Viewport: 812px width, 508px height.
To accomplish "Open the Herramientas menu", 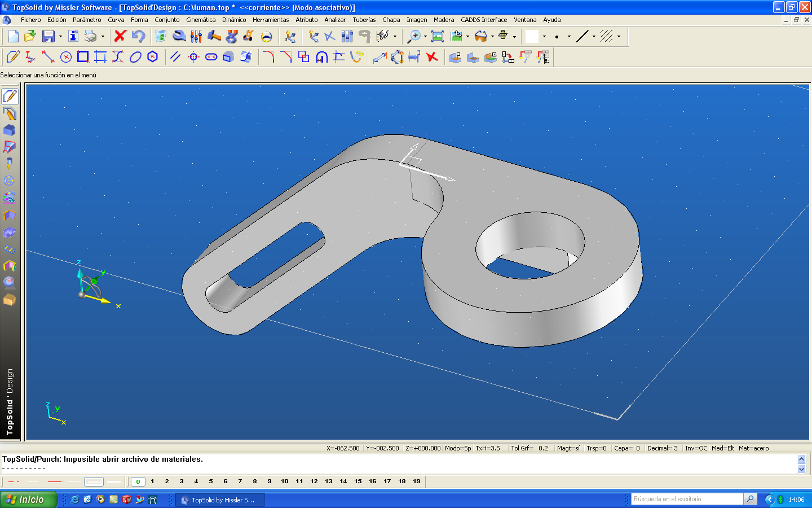I will tap(271, 20).
